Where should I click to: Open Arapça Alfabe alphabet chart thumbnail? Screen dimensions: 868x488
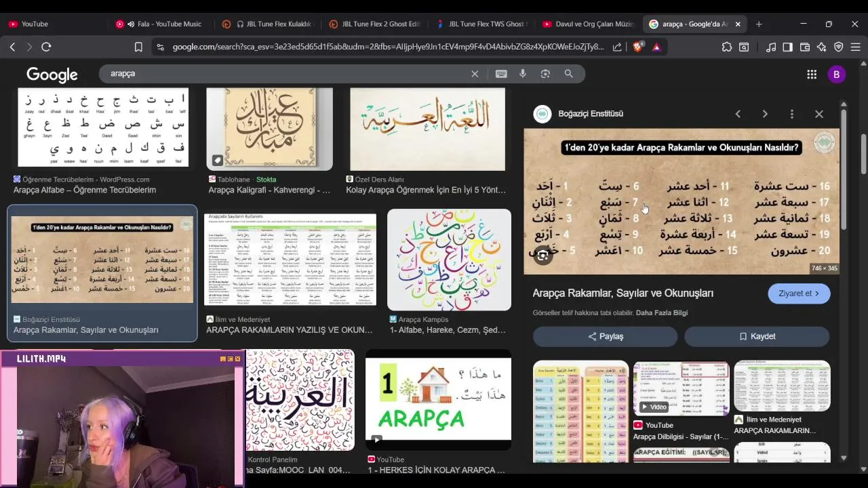click(103, 127)
